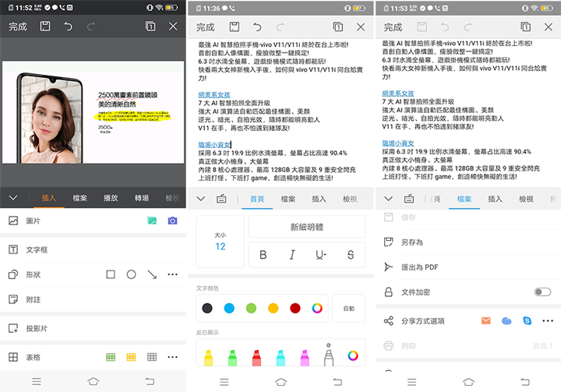Open the 新細明體 font selector
The image size is (561, 392).
tap(307, 227)
